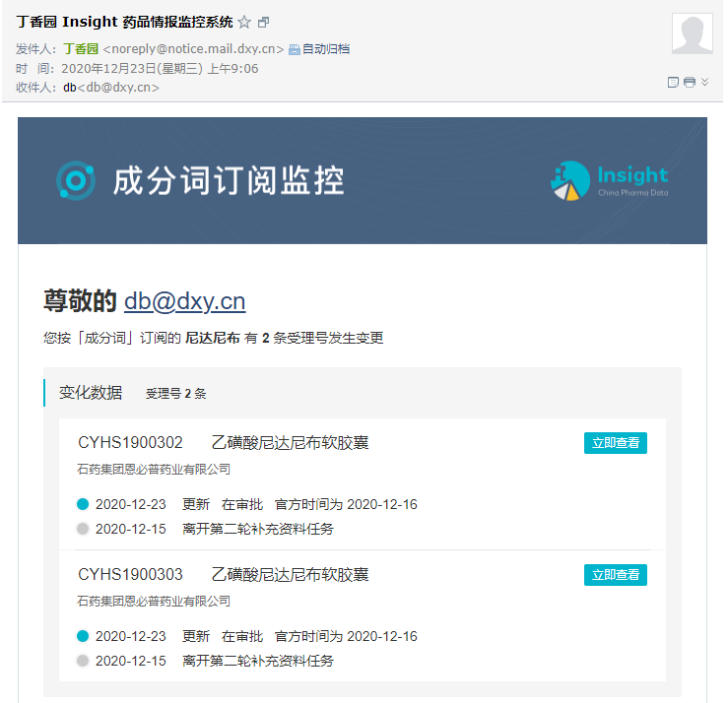Viewport: 728px width, 703px height.
Task: Click the 受理号 2 条 count label
Action: point(176,394)
